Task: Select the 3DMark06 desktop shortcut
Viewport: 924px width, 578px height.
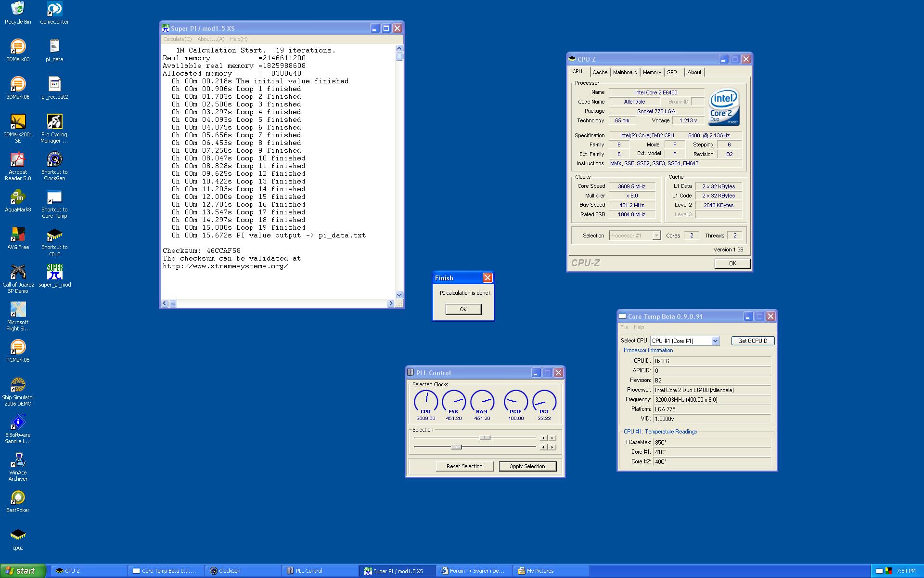Action: point(18,88)
